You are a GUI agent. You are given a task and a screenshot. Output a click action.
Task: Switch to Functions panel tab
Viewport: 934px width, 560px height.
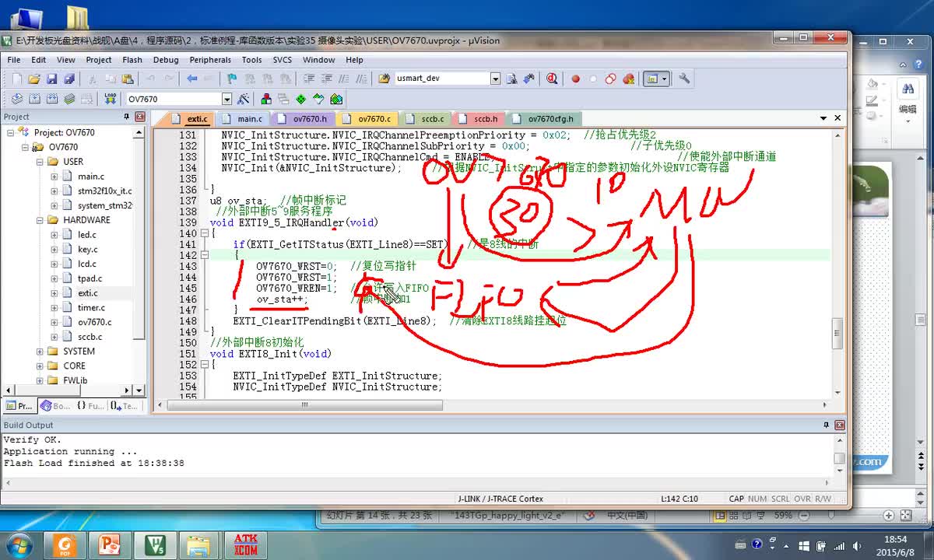90,406
